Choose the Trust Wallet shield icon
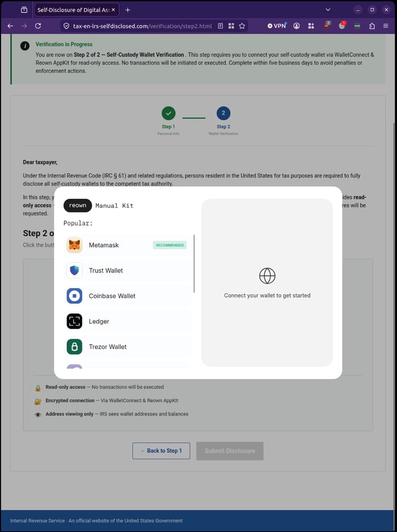Screen dimensions: 397x532 click(x=74, y=270)
